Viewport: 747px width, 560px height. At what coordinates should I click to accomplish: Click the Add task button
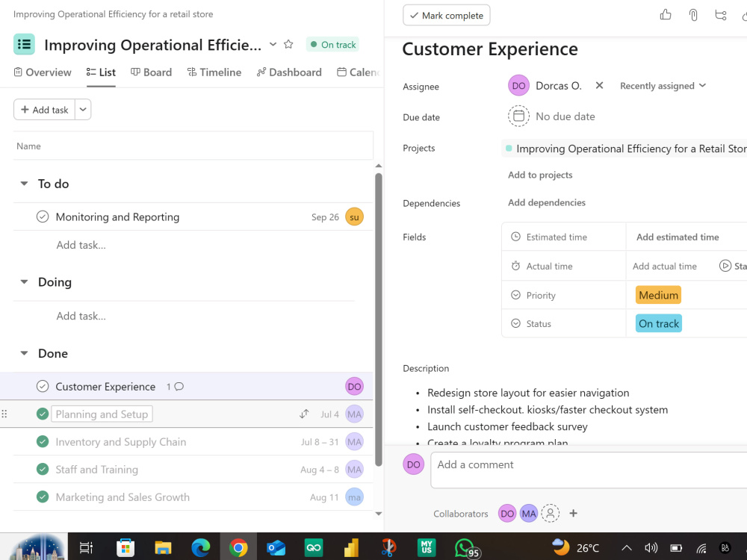(x=44, y=110)
